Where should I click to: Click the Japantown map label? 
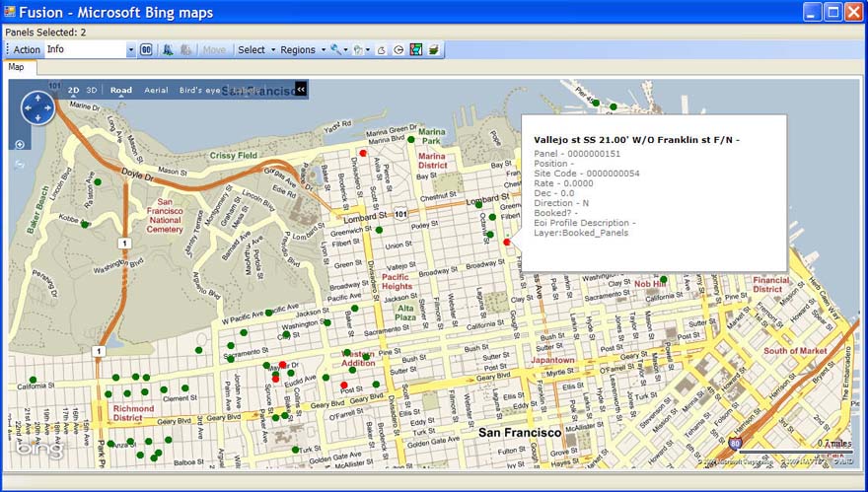click(551, 360)
